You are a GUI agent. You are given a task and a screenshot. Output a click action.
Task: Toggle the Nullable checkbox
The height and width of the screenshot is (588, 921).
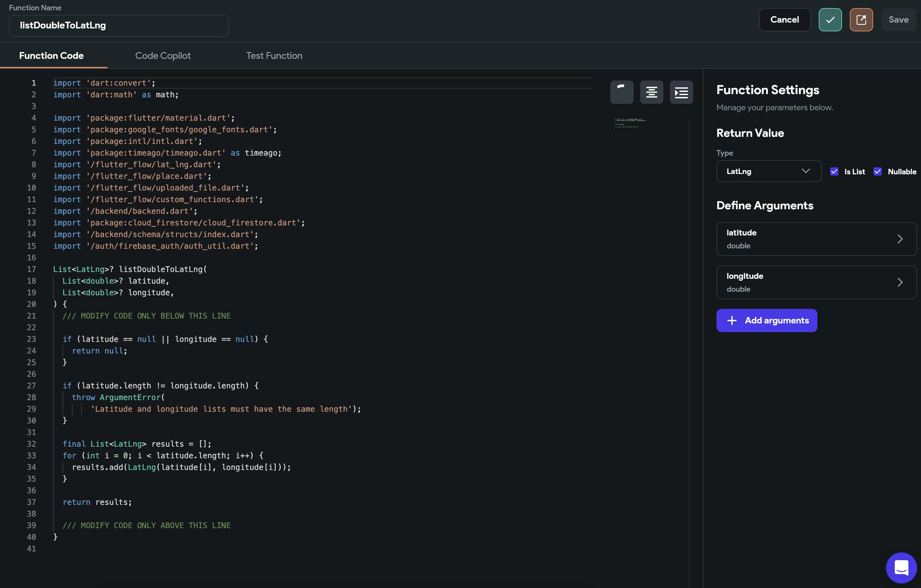877,171
